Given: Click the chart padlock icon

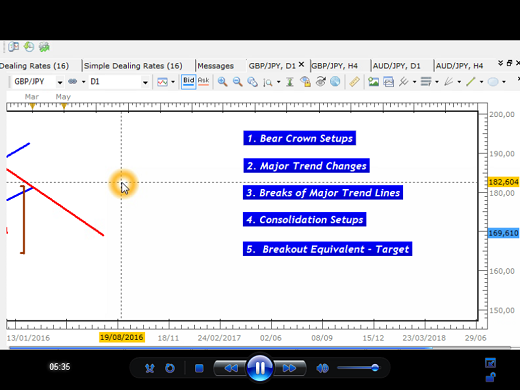Looking at the screenshot, I should (305, 82).
